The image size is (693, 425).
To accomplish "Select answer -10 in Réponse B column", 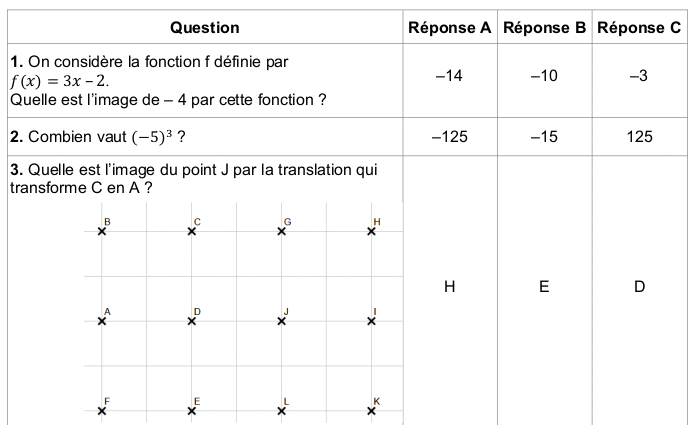I will (543, 77).
